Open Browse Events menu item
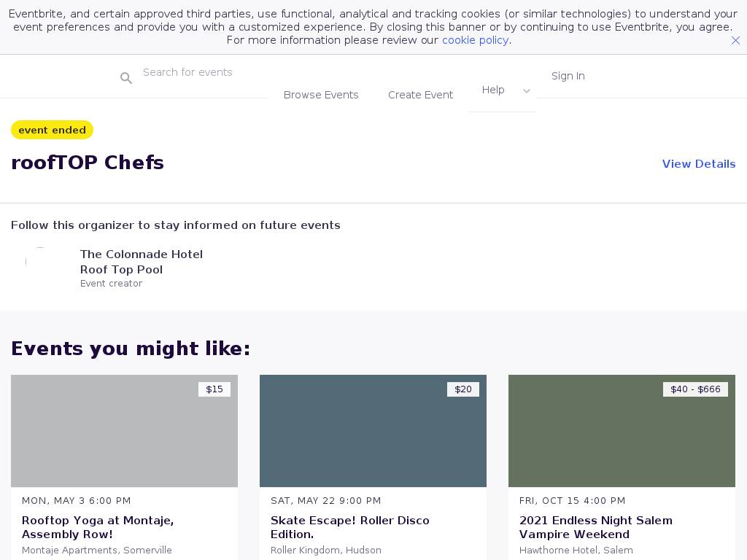Screen dimensions: 747x560 (x=321, y=95)
